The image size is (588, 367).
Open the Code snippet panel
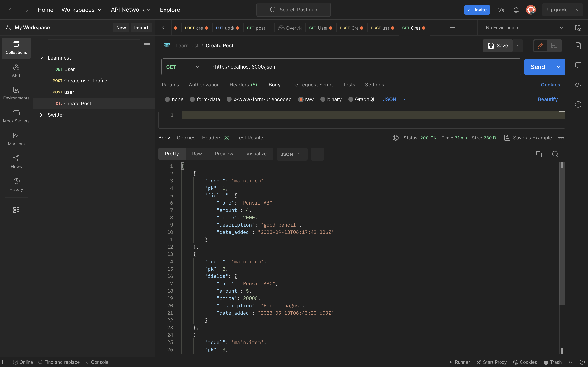coord(578,85)
